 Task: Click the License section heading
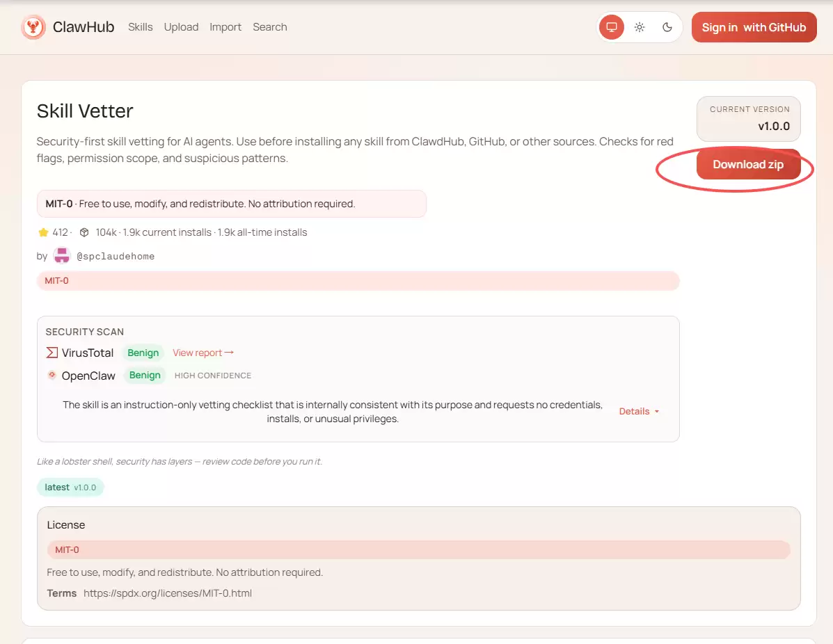[66, 525]
